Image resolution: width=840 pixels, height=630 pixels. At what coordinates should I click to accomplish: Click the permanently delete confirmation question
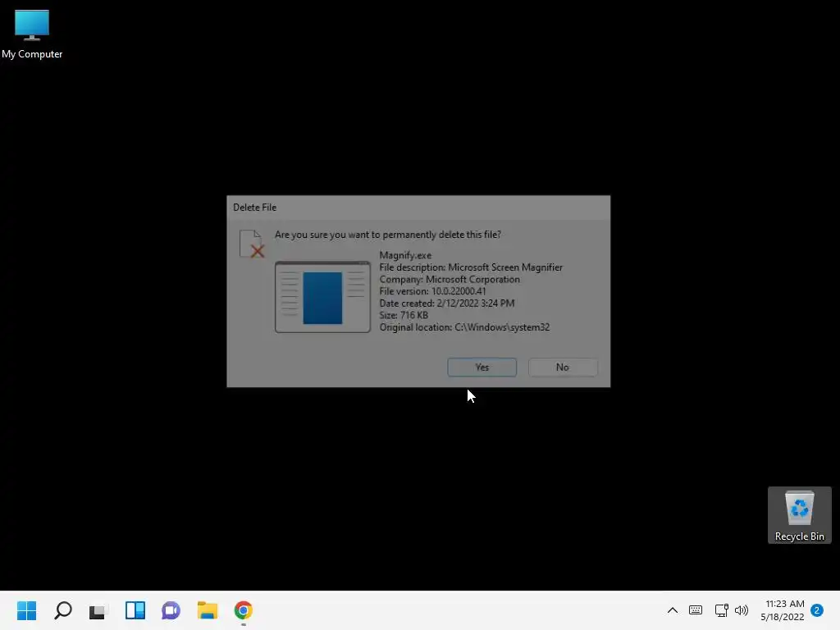[388, 235]
